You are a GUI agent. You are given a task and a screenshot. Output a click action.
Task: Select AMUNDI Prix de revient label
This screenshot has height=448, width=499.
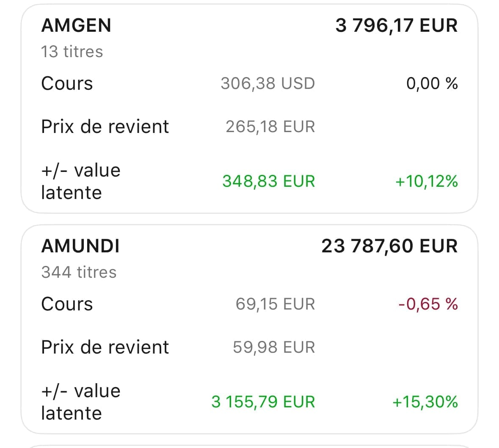tap(105, 347)
